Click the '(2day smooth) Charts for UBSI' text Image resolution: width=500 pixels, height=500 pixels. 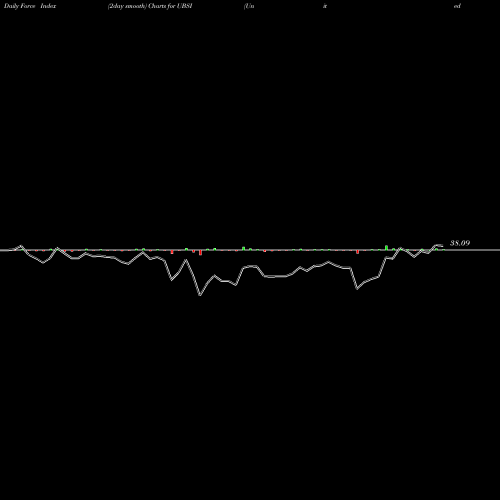150,6
